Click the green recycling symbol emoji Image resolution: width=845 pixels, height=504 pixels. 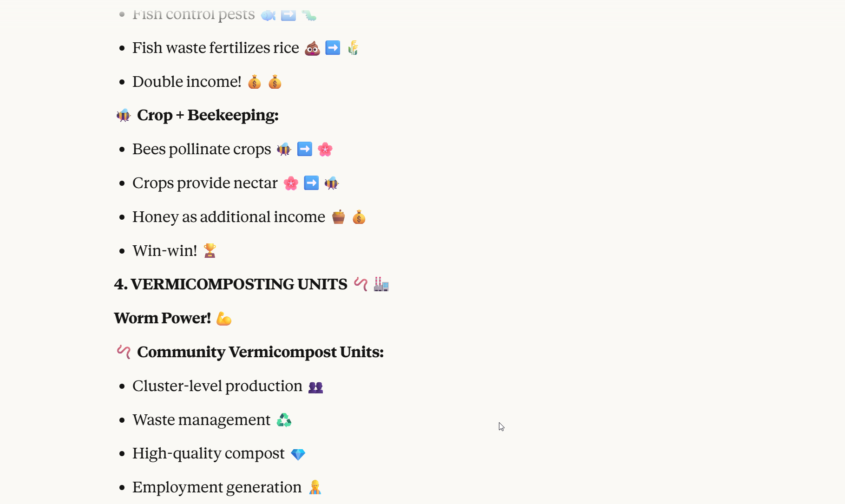284,420
